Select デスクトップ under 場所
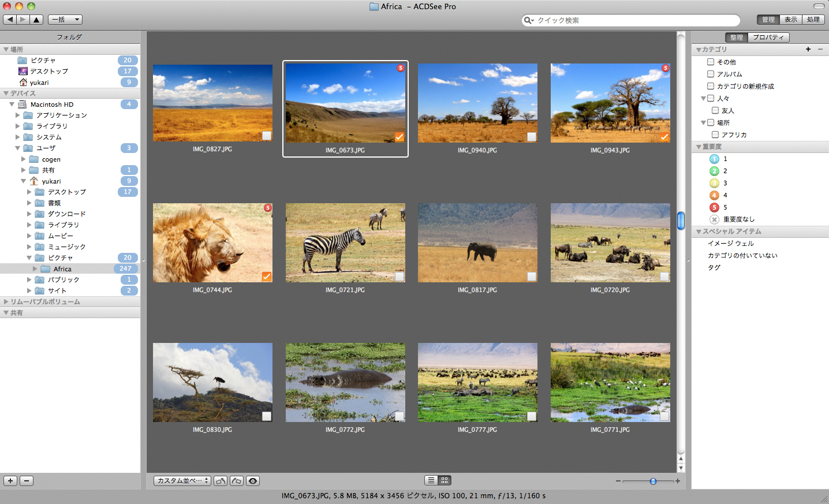Screen dimensions: 829x504 [48, 72]
